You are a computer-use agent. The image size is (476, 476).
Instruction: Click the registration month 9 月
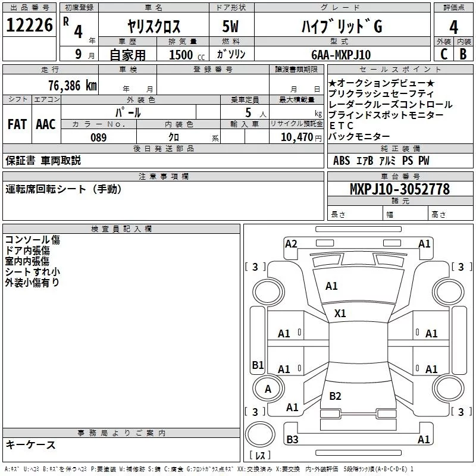[x=84, y=54]
